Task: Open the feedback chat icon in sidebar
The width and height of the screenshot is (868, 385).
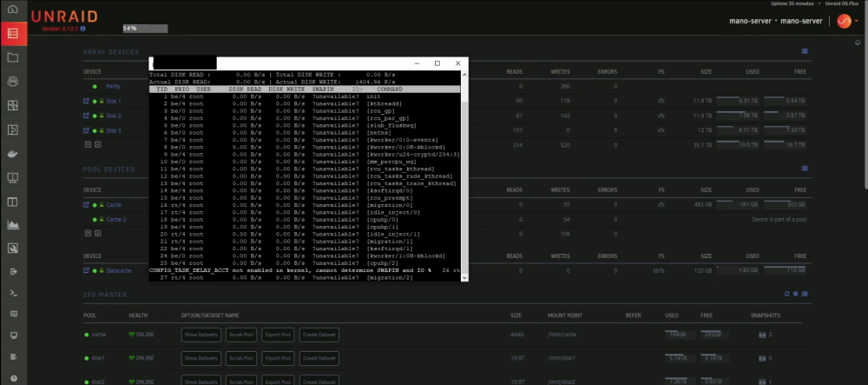Action: [13, 314]
